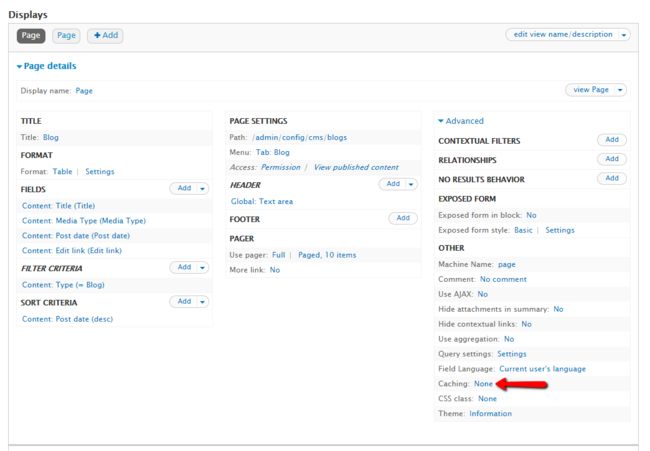Image resolution: width=650 pixels, height=451 pixels.
Task: Select the dark active Page display tab
Action: coord(31,36)
